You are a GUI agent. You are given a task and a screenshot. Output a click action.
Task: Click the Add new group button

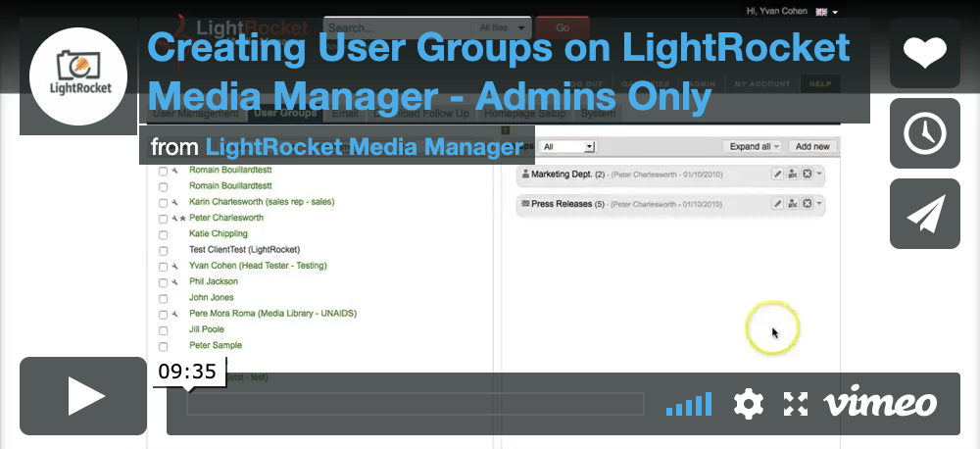(812, 146)
